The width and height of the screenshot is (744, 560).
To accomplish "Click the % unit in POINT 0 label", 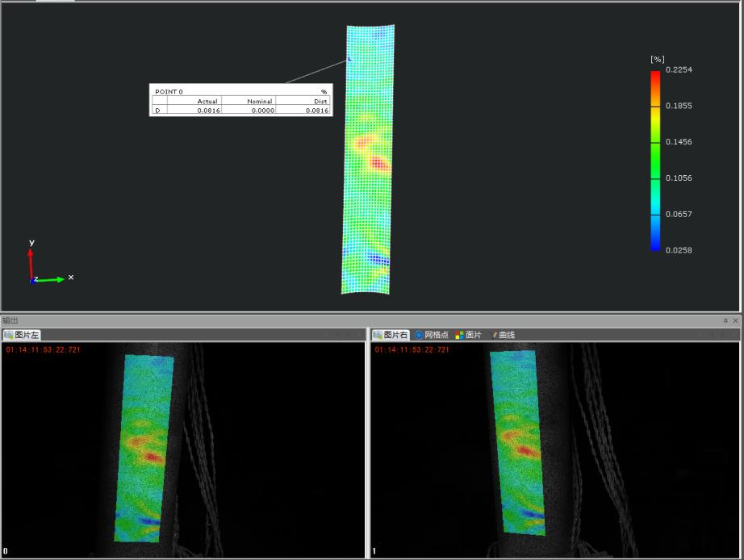I will [324, 92].
